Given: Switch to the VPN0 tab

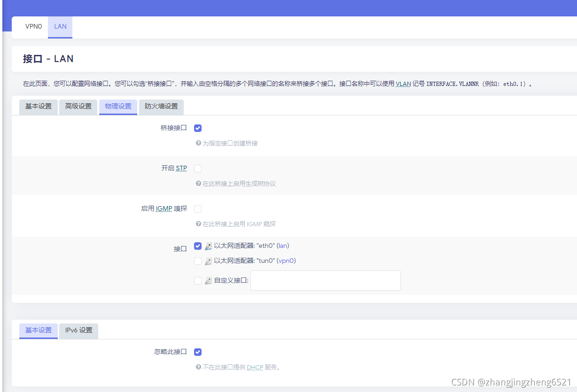Looking at the screenshot, I should (x=32, y=27).
